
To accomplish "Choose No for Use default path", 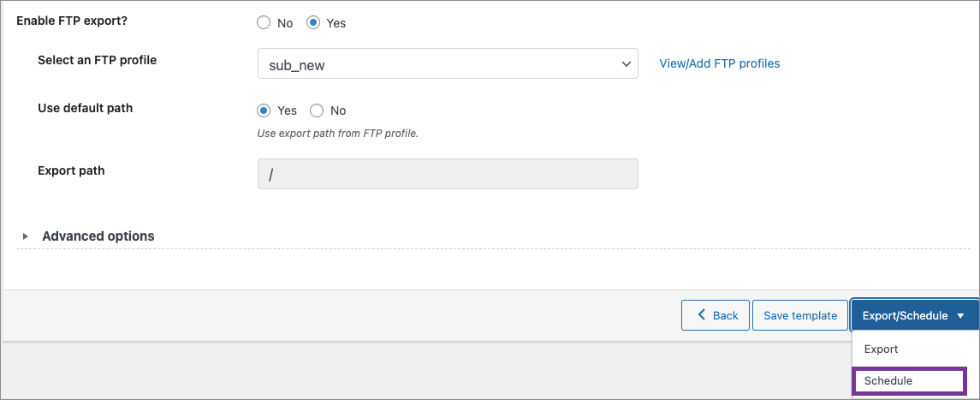I will [317, 110].
